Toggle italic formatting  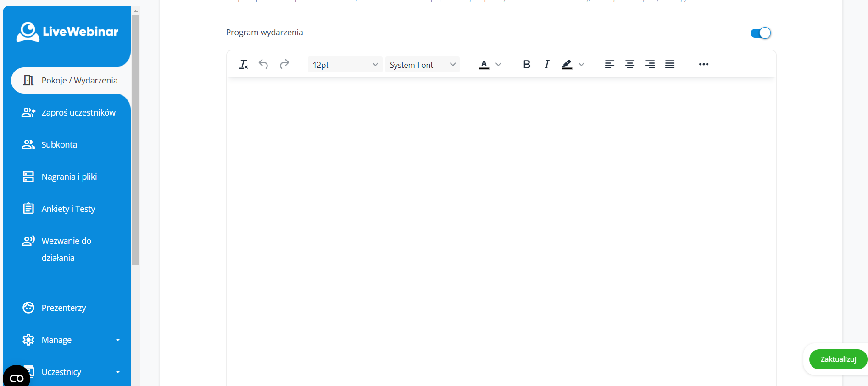(x=547, y=65)
